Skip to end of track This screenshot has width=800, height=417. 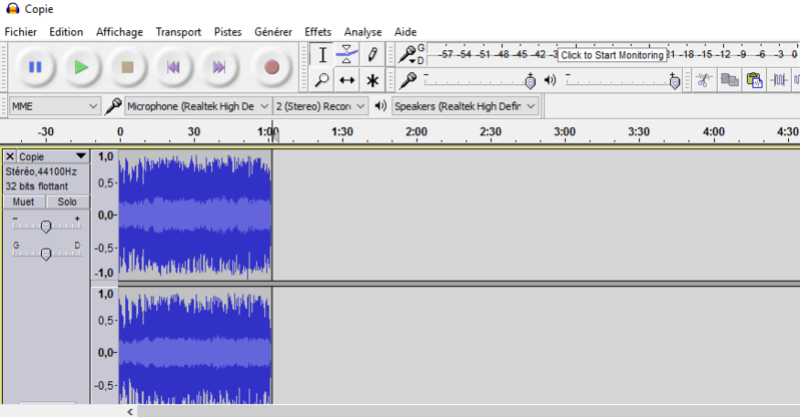219,67
